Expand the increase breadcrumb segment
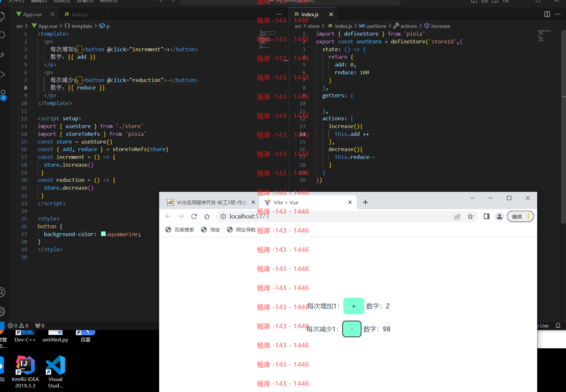The height and width of the screenshot is (392, 566). tap(437, 26)
